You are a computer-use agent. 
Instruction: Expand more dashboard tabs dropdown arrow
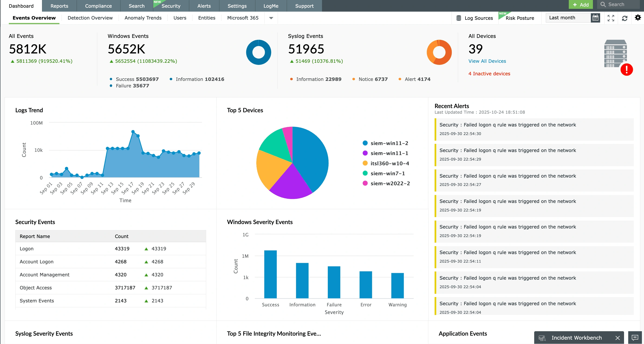tap(271, 18)
